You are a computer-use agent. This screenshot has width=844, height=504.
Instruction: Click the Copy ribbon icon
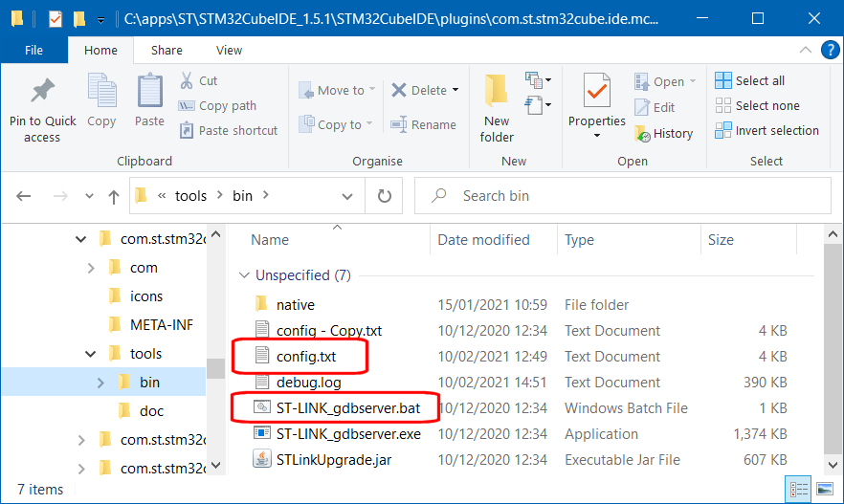coord(101,90)
